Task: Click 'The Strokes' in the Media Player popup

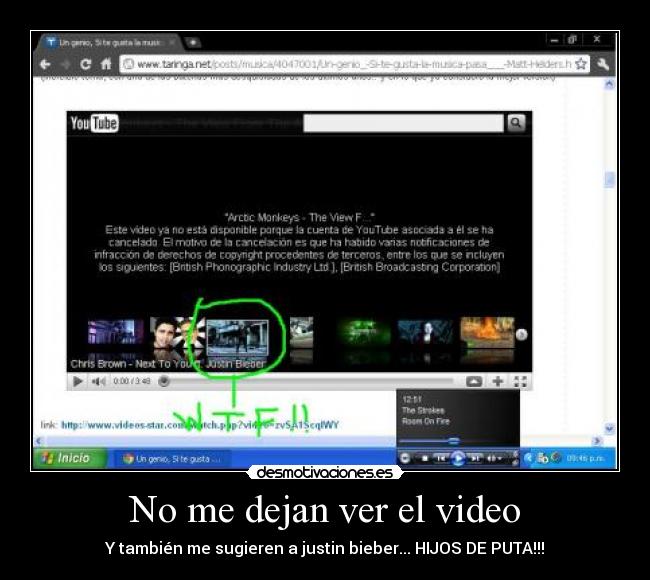Action: tap(423, 410)
